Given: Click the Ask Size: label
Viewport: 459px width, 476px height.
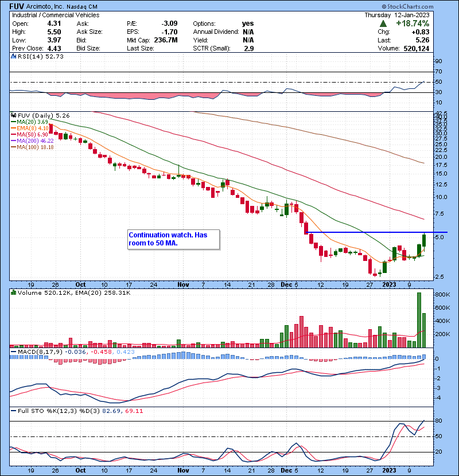Looking at the screenshot, I should [x=90, y=32].
